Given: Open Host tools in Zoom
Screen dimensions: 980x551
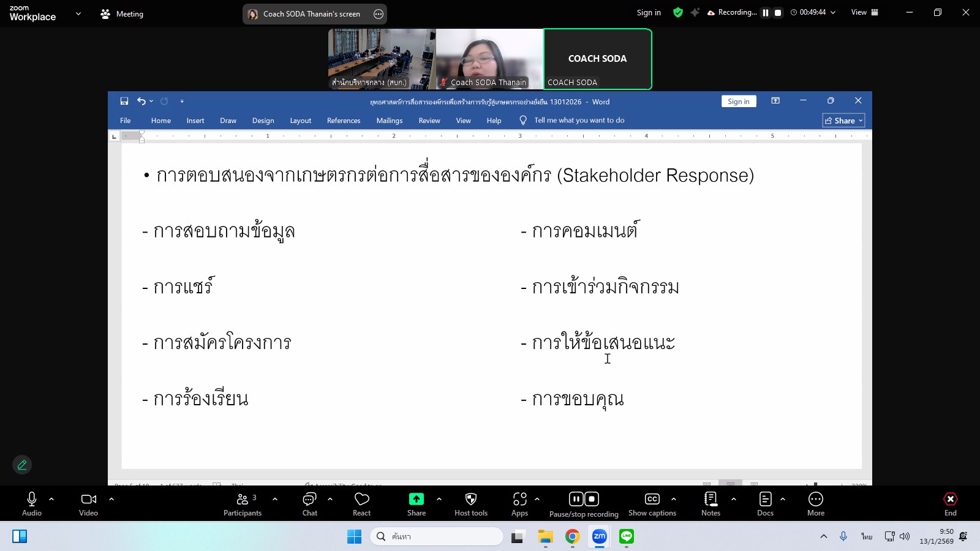Looking at the screenshot, I should (x=470, y=503).
